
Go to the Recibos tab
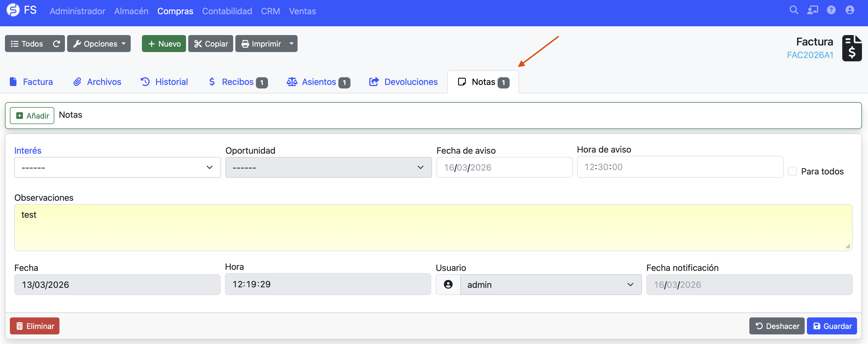pyautogui.click(x=238, y=82)
